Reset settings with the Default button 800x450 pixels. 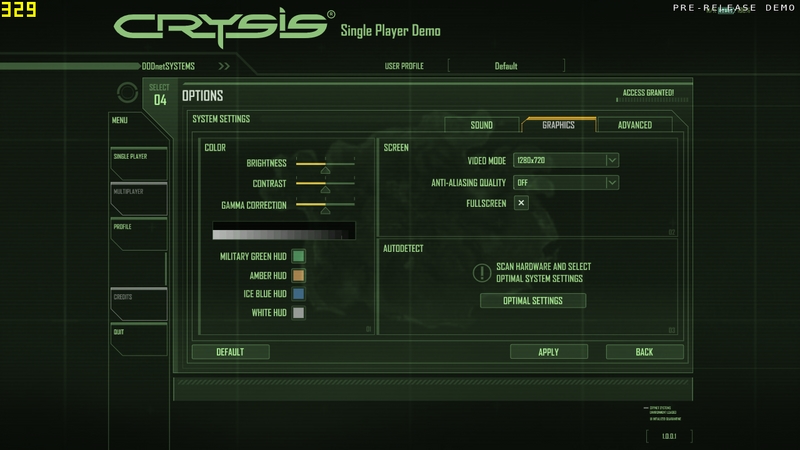[x=231, y=352]
